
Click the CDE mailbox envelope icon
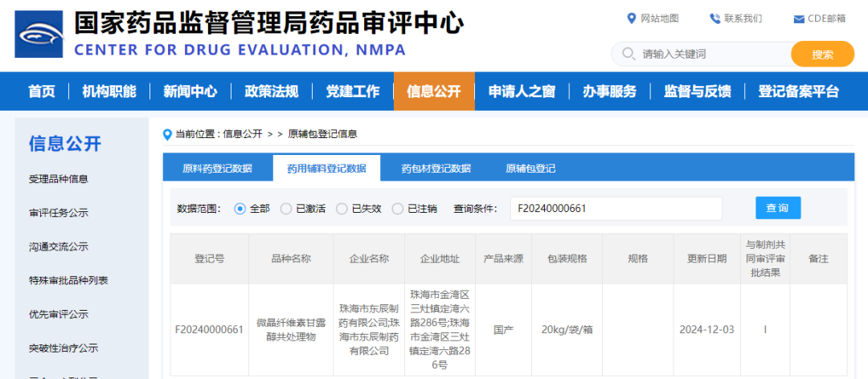[x=798, y=19]
